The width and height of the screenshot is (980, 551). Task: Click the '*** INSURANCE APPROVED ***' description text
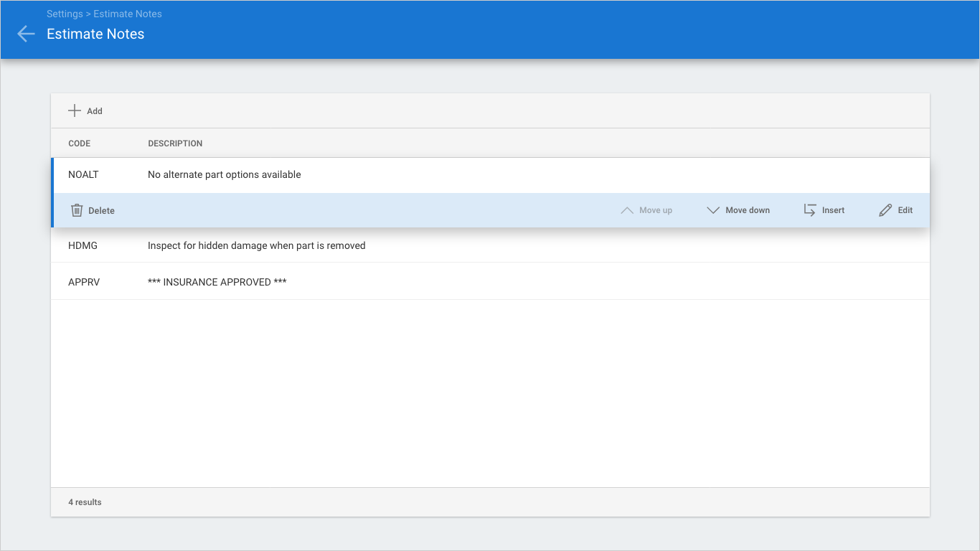point(217,282)
